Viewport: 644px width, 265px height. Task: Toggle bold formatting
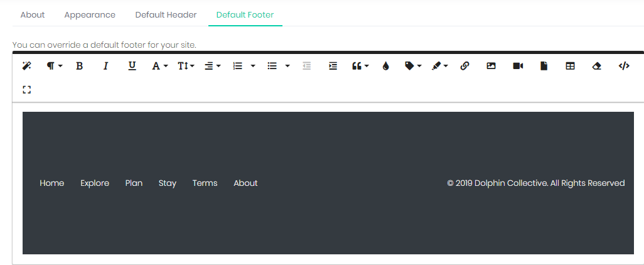pyautogui.click(x=80, y=66)
